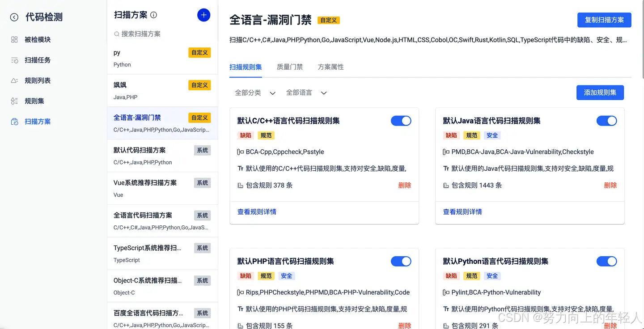Select the Object-C系统推荐 scan plan
The image size is (644, 329).
(x=162, y=286)
